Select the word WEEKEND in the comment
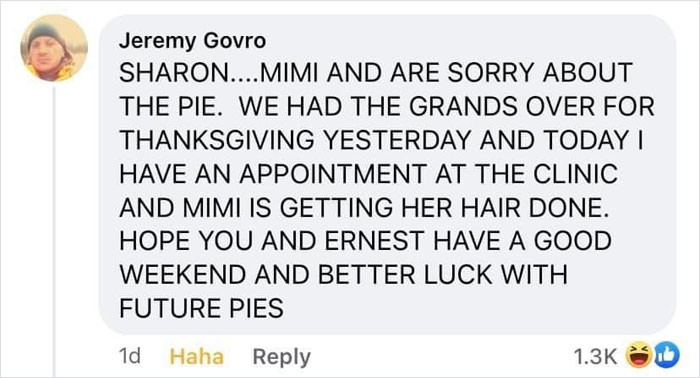700x378 pixels. coord(183,274)
